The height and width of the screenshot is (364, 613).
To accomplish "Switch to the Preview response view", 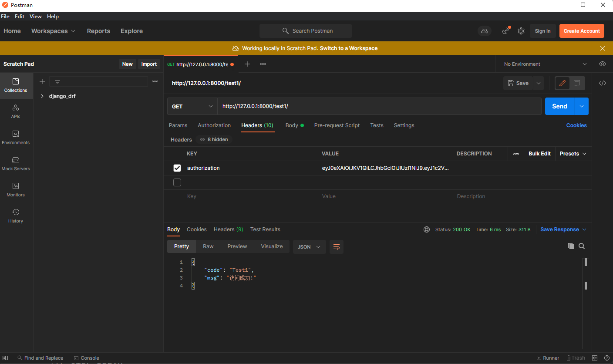I will pos(237,246).
